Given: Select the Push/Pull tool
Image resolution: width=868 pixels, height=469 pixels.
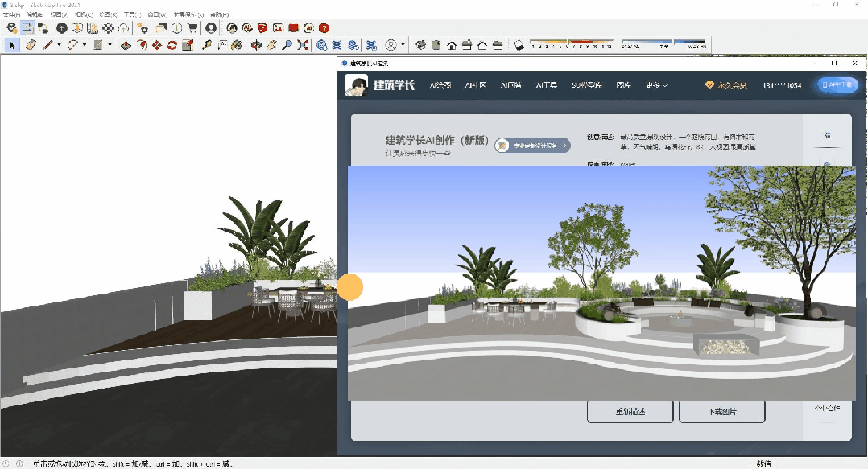Looking at the screenshot, I should 126,45.
